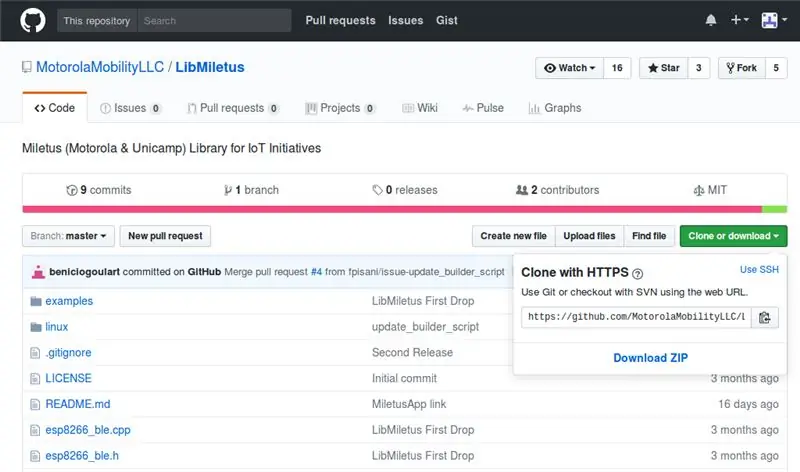Viewport: 800px width, 472px height.
Task: Open the MotorolaMobilityLLC owner link
Action: tap(100, 67)
